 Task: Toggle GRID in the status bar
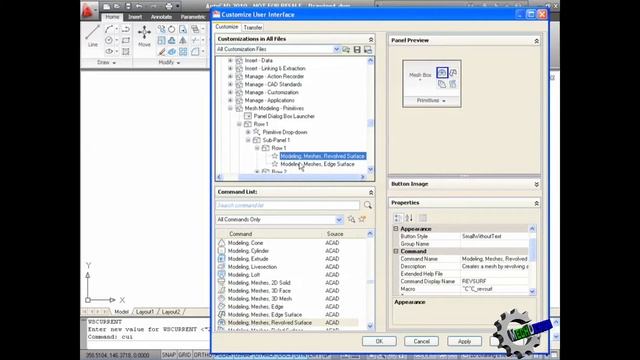pos(184,355)
